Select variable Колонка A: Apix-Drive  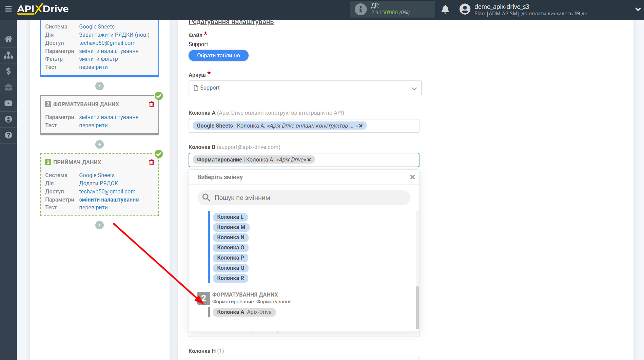244,312
